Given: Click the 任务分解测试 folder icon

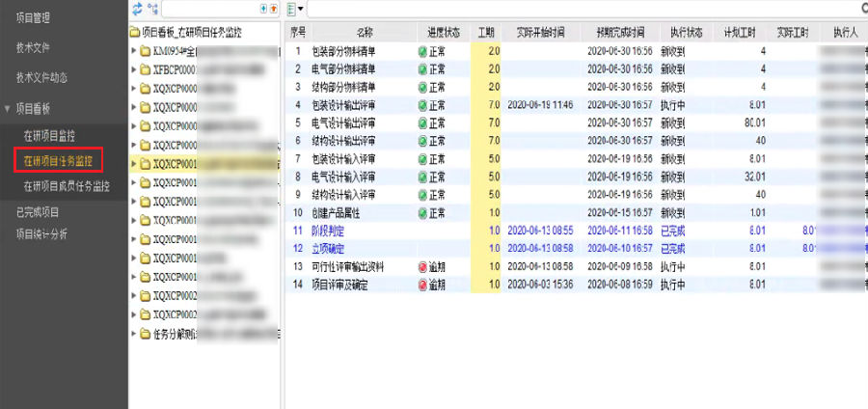Looking at the screenshot, I should tap(145, 334).
